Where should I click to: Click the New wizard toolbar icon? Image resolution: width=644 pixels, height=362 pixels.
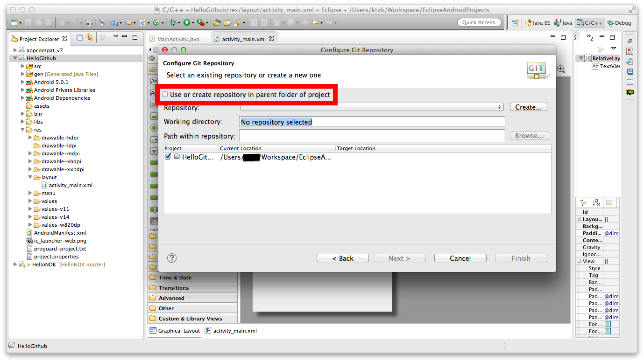(14, 22)
